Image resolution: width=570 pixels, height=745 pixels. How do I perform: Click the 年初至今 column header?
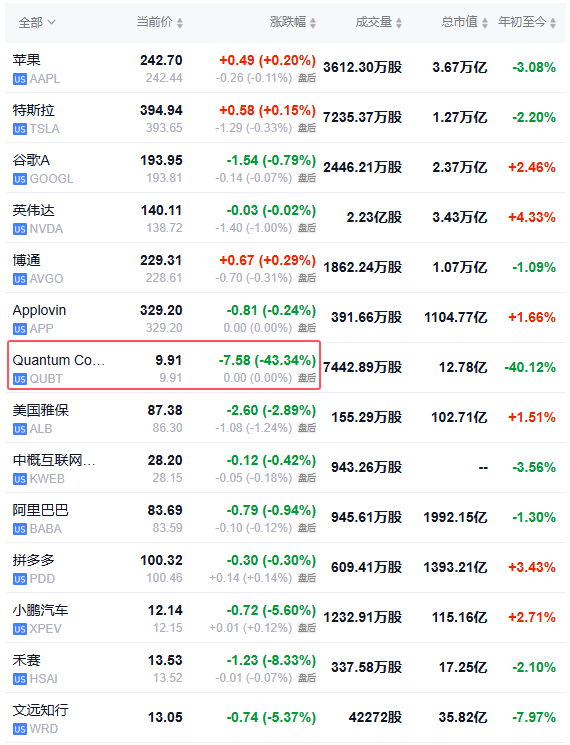[522, 22]
